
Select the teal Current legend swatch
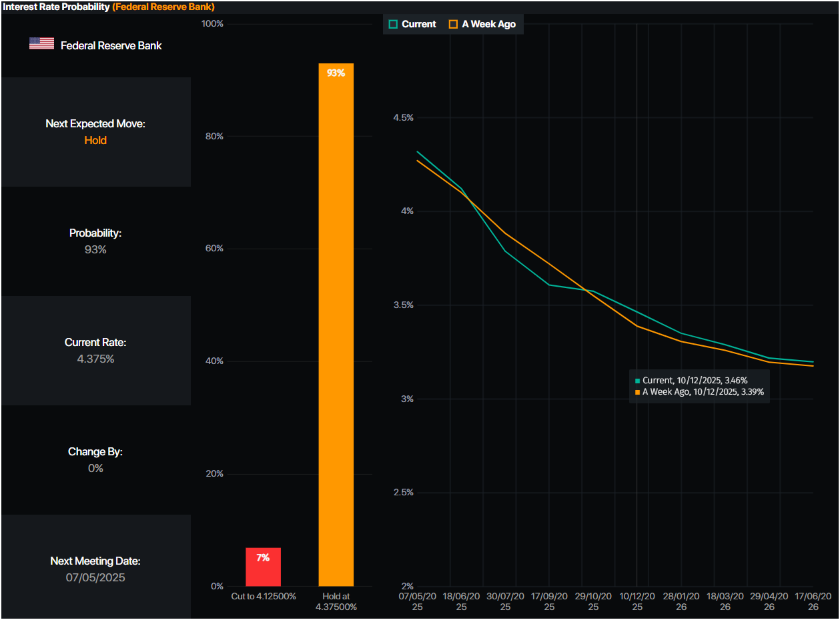pyautogui.click(x=393, y=23)
